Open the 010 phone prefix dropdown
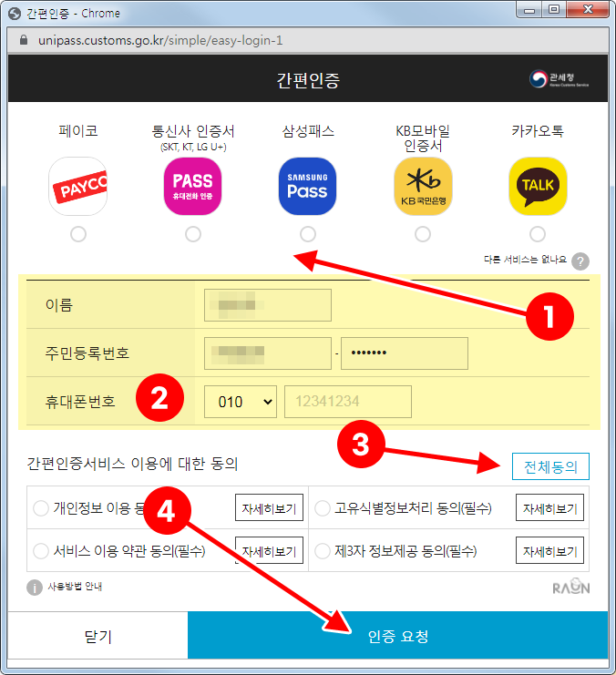The image size is (616, 675). (x=241, y=402)
